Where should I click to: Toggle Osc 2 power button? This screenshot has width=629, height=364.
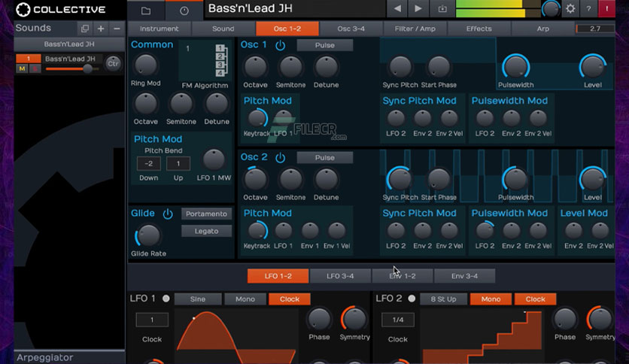(x=280, y=157)
